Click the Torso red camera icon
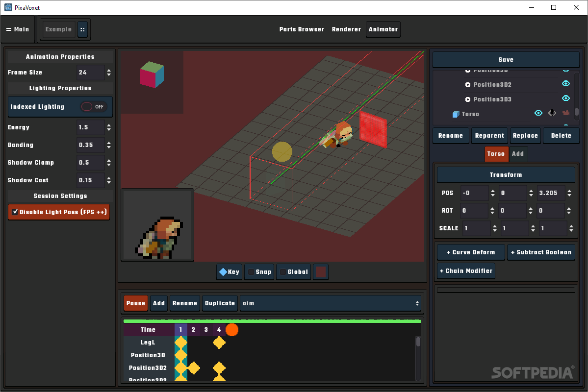Image resolution: width=588 pixels, height=392 pixels. coord(566,113)
